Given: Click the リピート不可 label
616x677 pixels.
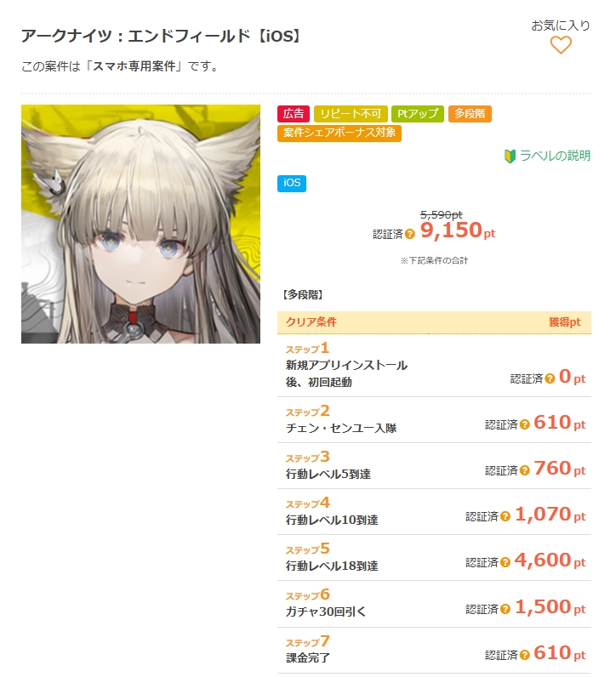Looking at the screenshot, I should click(351, 114).
